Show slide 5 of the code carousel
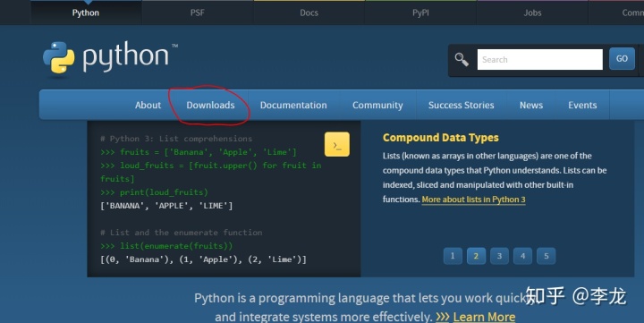This screenshot has width=644, height=323. pos(547,256)
